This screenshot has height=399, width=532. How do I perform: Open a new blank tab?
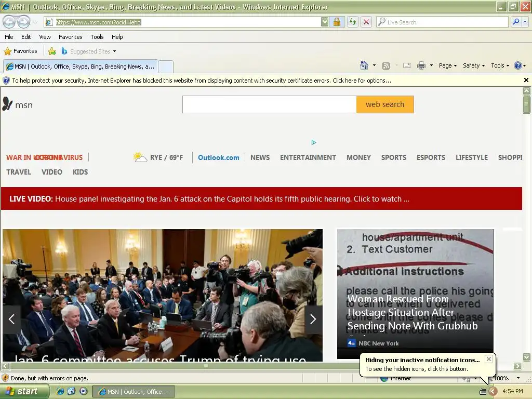pyautogui.click(x=166, y=66)
